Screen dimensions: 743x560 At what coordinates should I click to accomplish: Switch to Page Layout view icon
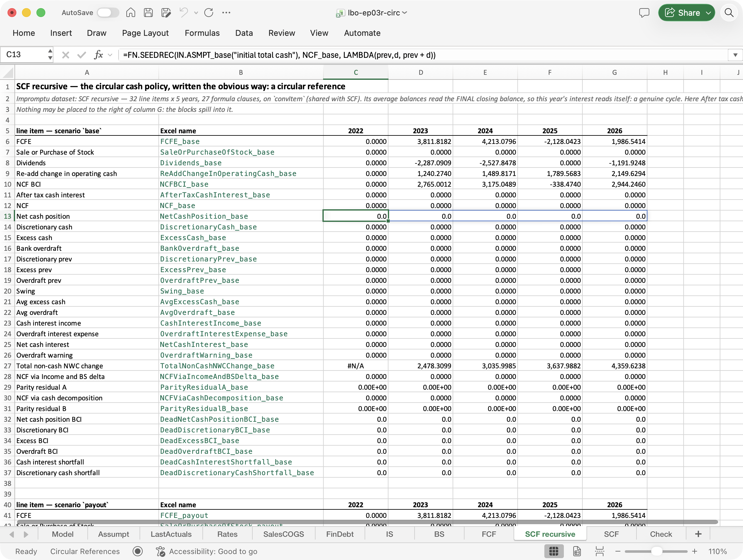click(x=577, y=551)
